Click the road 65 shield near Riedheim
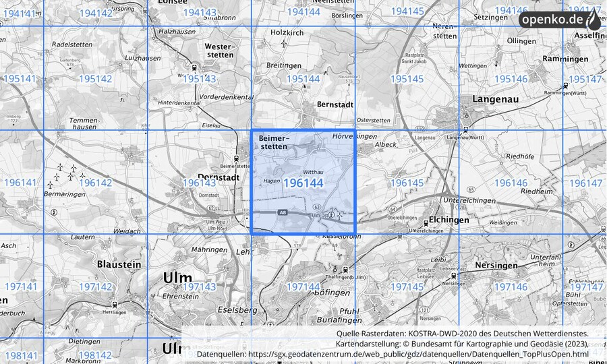The width and height of the screenshot is (607, 364). pos(471,189)
